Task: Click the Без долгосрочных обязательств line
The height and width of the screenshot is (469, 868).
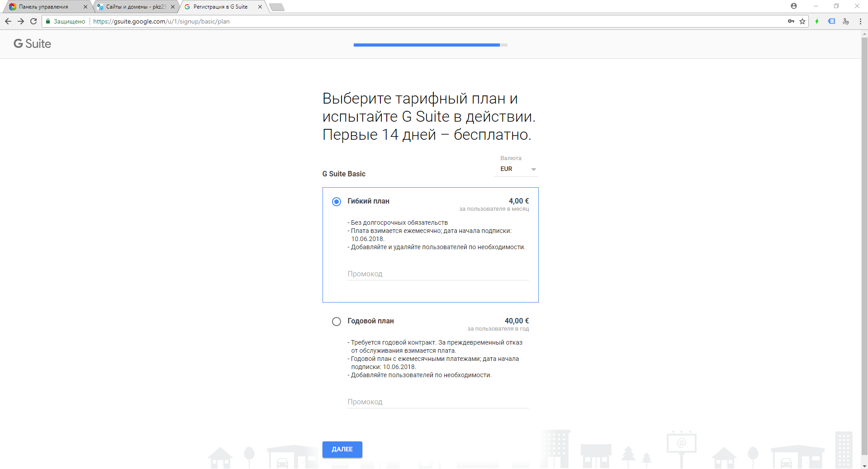Action: click(x=398, y=223)
